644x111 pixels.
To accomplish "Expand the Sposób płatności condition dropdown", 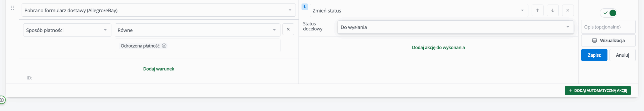I will coord(67,30).
